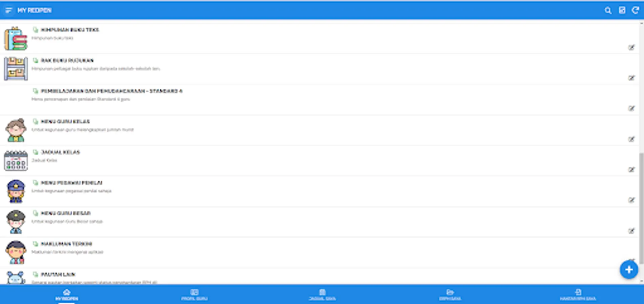
Task: Open the hamburger menu beside MY REDPEN
Action: click(9, 10)
